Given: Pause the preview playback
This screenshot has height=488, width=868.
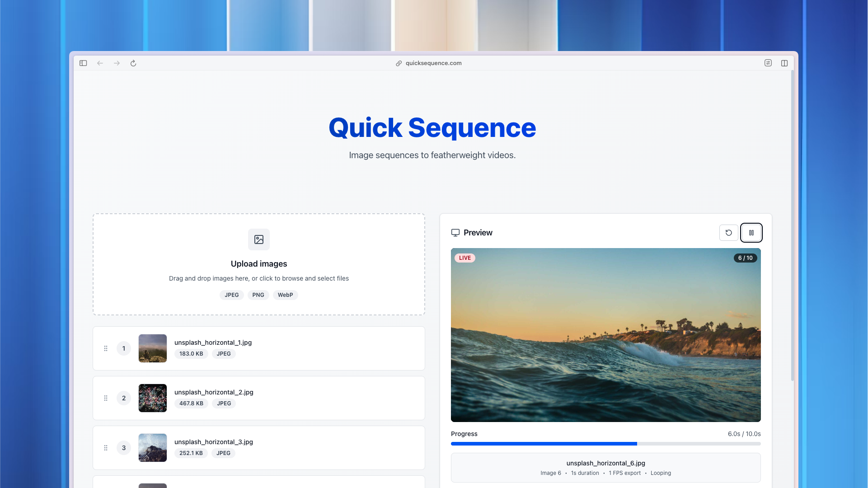Looking at the screenshot, I should [751, 233].
